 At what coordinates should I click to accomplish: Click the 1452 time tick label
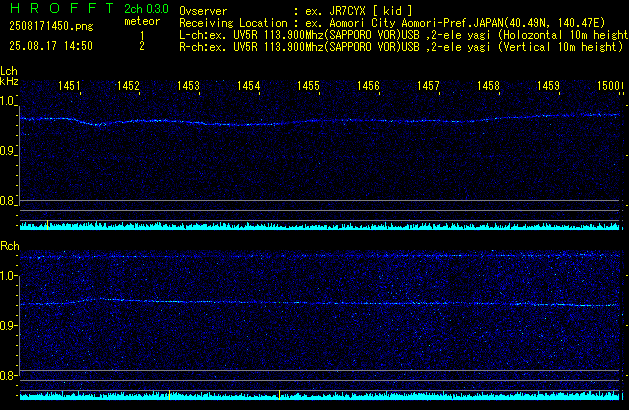click(x=128, y=86)
